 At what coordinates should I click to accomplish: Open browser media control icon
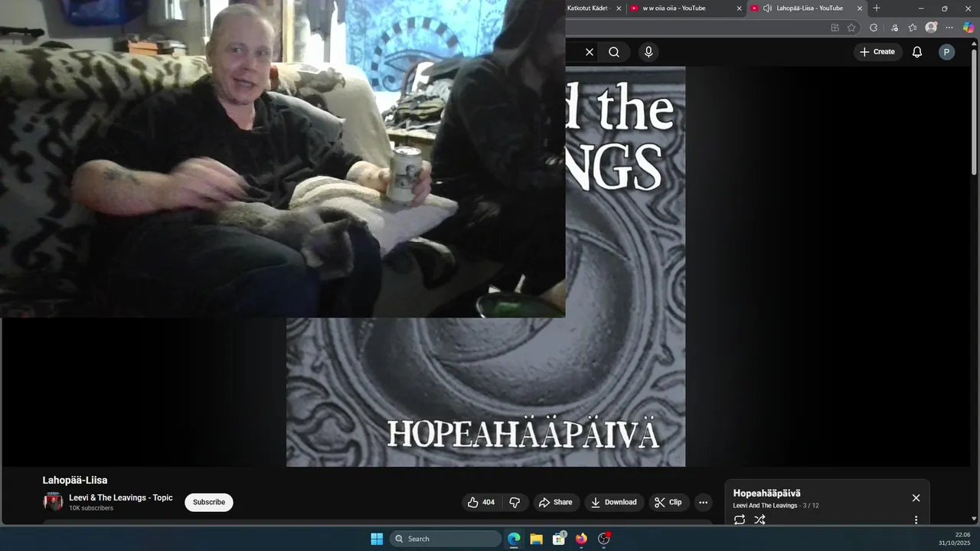click(894, 28)
